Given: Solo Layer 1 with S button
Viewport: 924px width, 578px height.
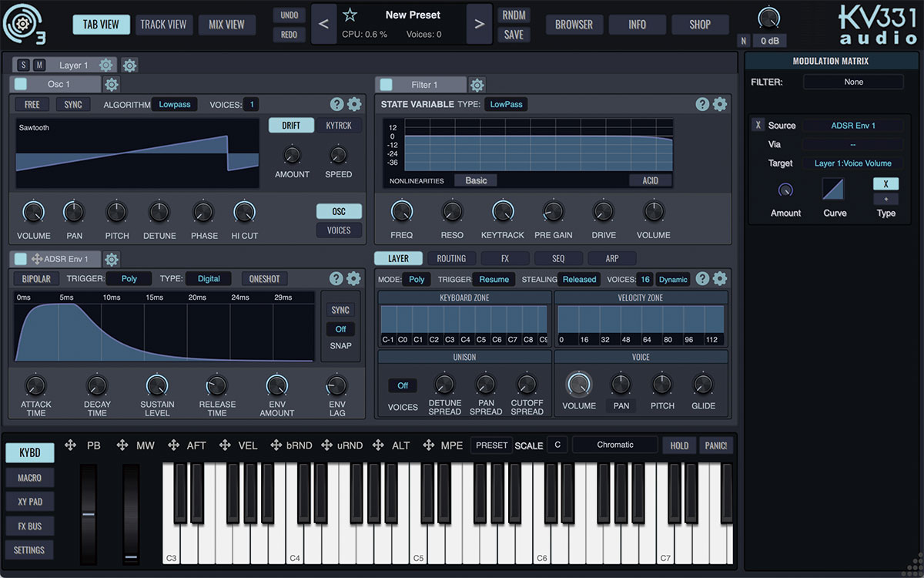Looking at the screenshot, I should tap(24, 66).
